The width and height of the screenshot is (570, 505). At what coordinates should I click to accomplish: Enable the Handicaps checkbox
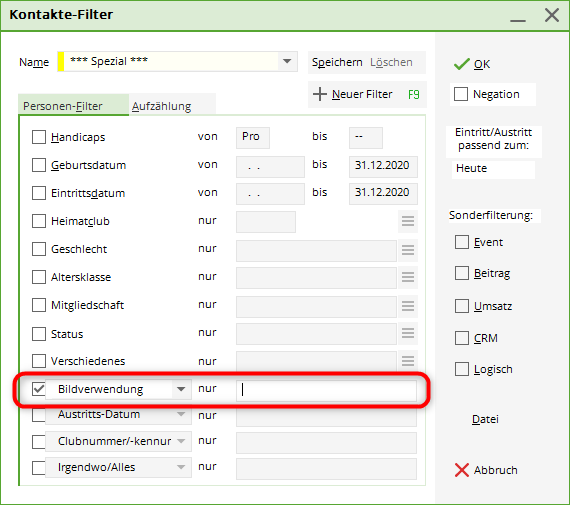click(39, 137)
